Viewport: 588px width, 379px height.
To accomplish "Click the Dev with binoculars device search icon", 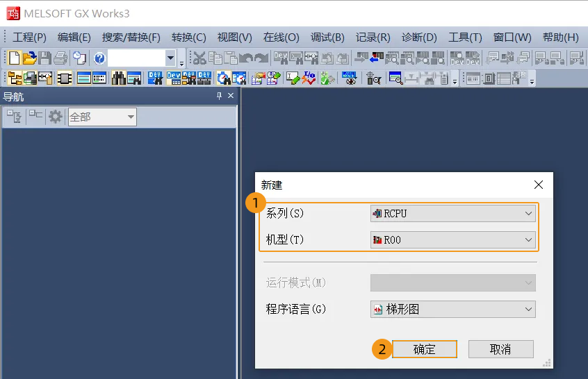I will [x=155, y=78].
